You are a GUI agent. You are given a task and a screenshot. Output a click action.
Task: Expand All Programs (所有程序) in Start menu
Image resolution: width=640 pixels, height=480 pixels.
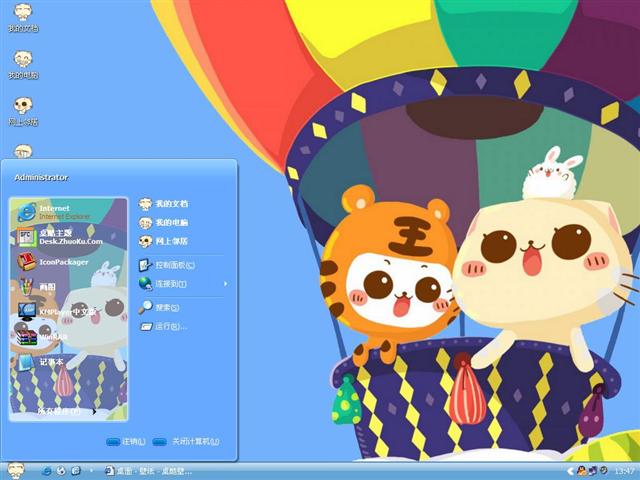coord(67,411)
